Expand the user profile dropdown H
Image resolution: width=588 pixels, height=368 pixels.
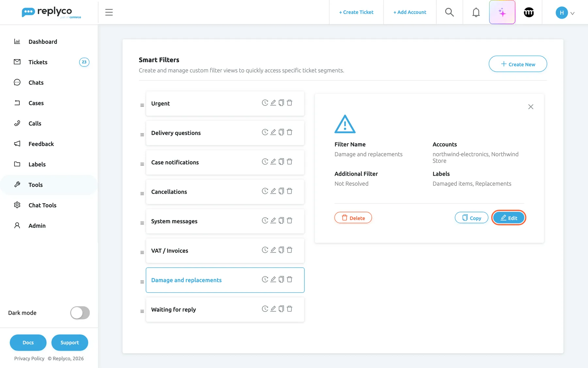pyautogui.click(x=565, y=13)
